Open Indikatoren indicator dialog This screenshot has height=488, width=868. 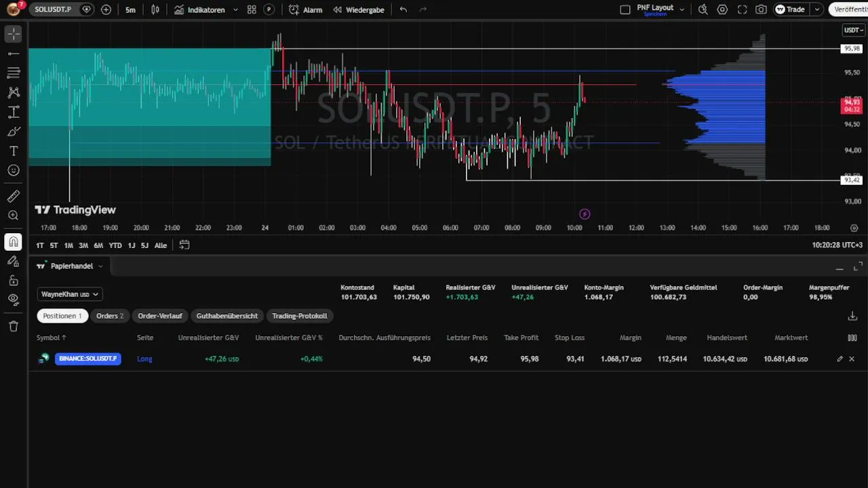tap(200, 9)
